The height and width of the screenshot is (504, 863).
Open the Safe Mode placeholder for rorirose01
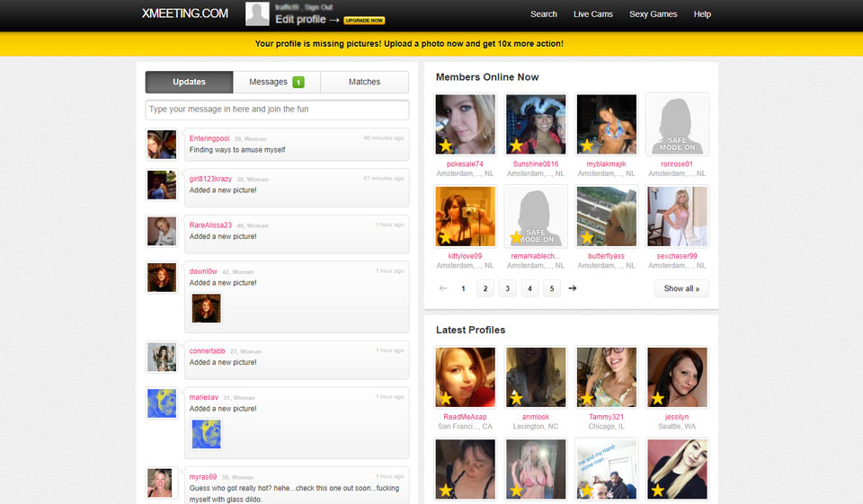[677, 125]
